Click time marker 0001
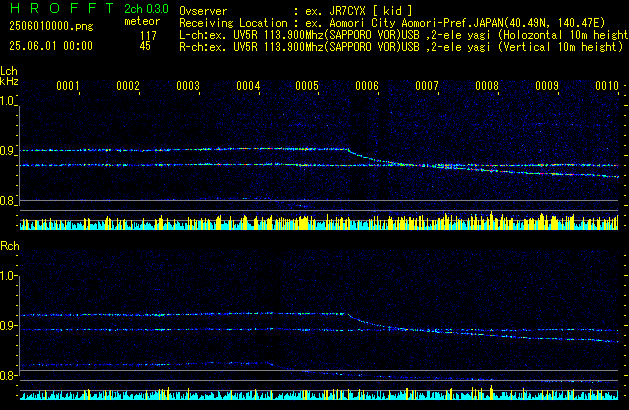Image resolution: width=629 pixels, height=410 pixels. (x=68, y=86)
